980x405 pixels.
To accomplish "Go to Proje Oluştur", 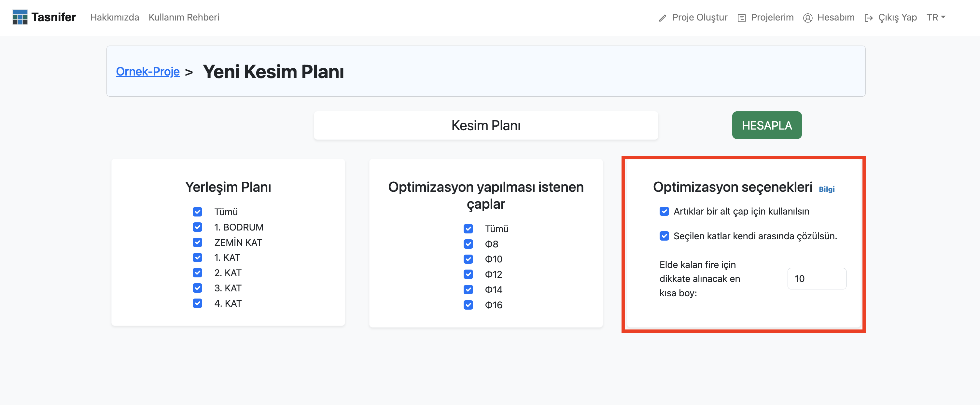I will coord(700,18).
